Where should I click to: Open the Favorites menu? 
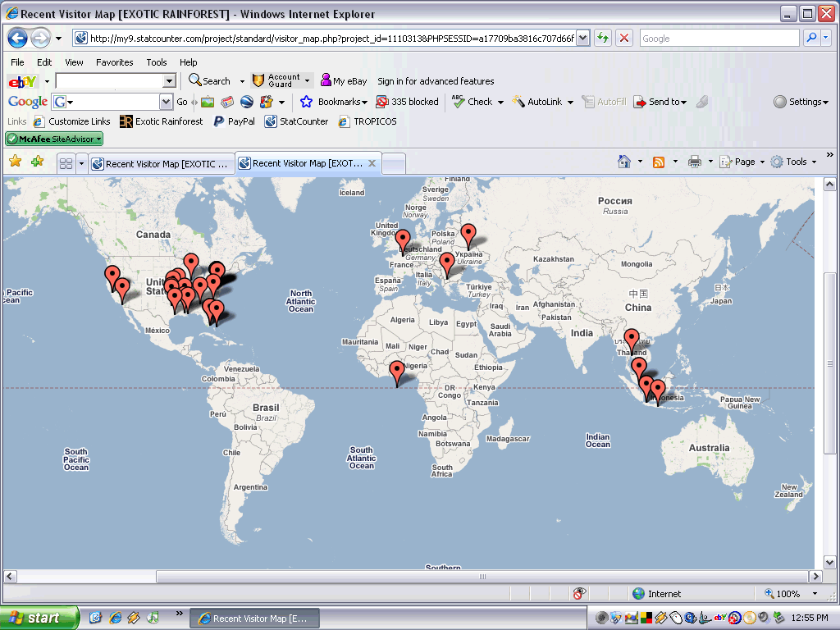click(114, 62)
